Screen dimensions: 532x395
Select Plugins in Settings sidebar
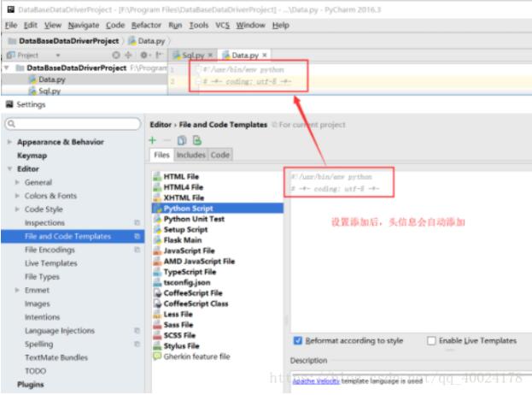pyautogui.click(x=31, y=385)
